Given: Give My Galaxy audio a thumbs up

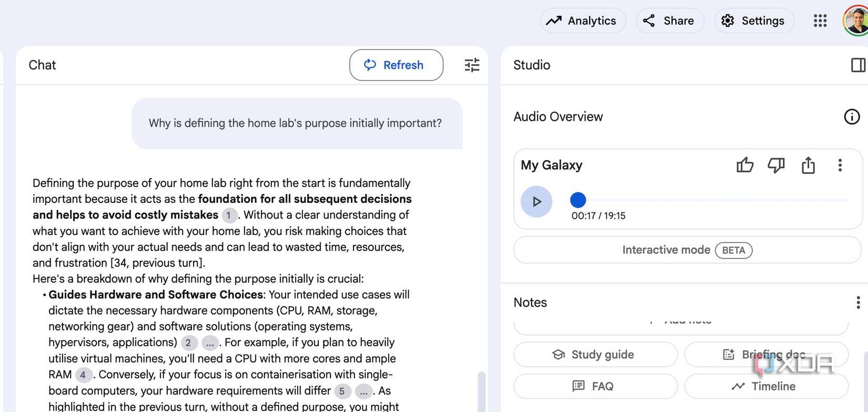Looking at the screenshot, I should pos(745,166).
